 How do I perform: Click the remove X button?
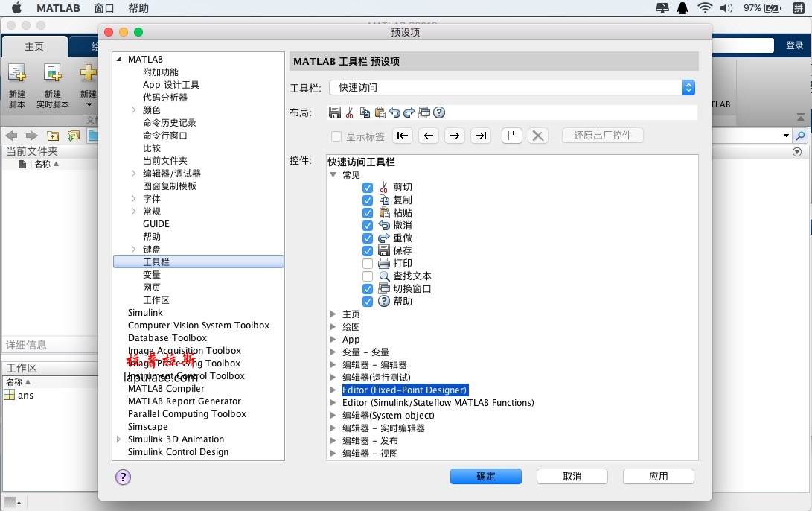point(538,136)
